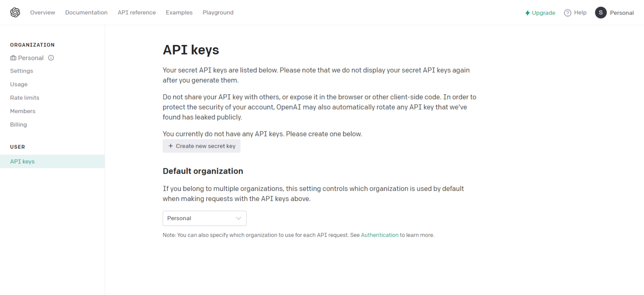Click the briefcase organization icon
This screenshot has width=644, height=295.
(13, 58)
